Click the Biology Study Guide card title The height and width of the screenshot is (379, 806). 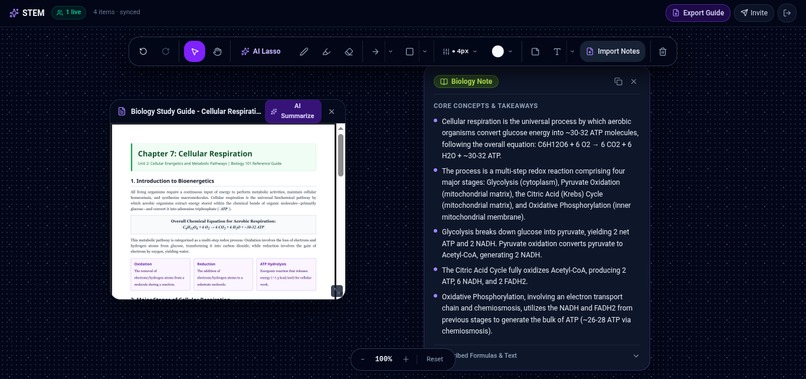pyautogui.click(x=195, y=112)
